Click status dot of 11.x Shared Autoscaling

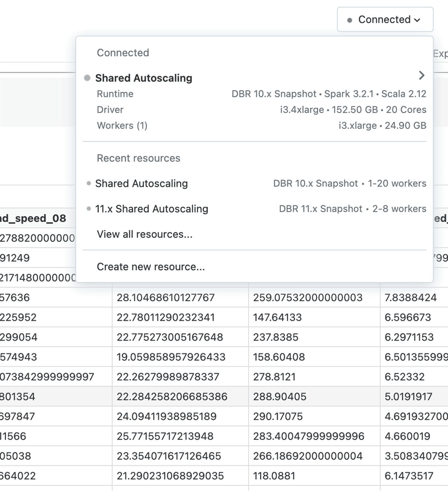click(x=88, y=209)
